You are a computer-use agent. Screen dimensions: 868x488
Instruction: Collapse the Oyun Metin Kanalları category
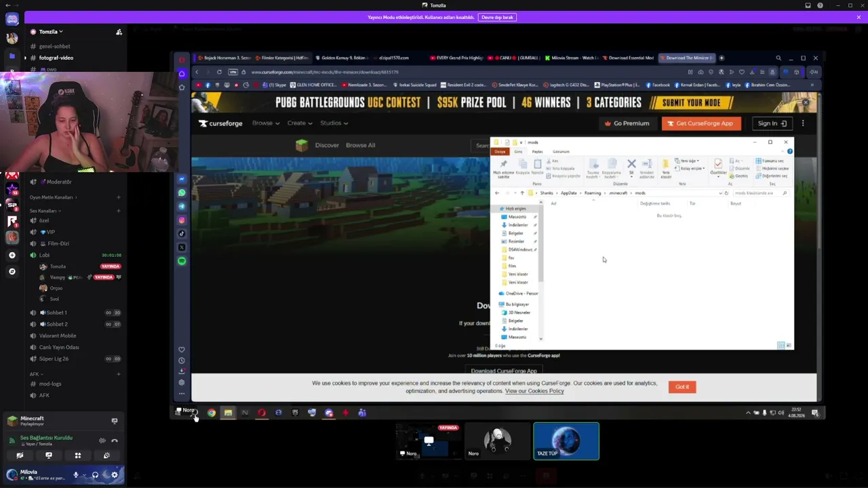pyautogui.click(x=53, y=197)
